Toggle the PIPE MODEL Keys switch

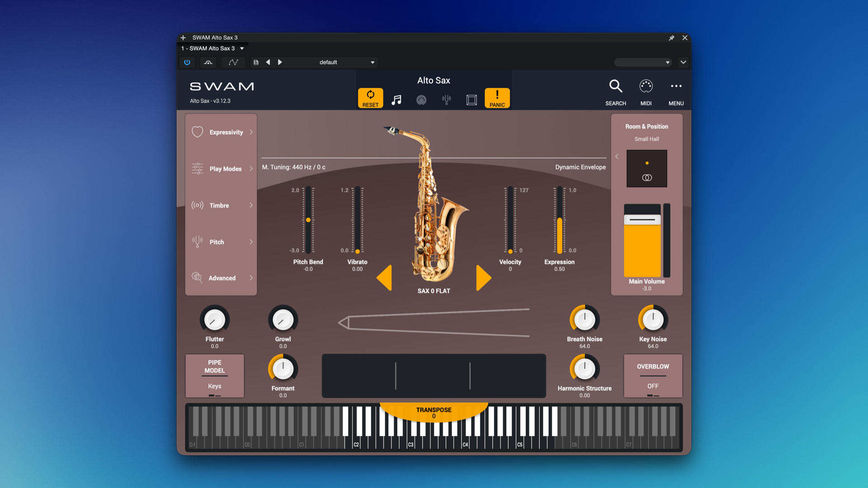pyautogui.click(x=215, y=376)
